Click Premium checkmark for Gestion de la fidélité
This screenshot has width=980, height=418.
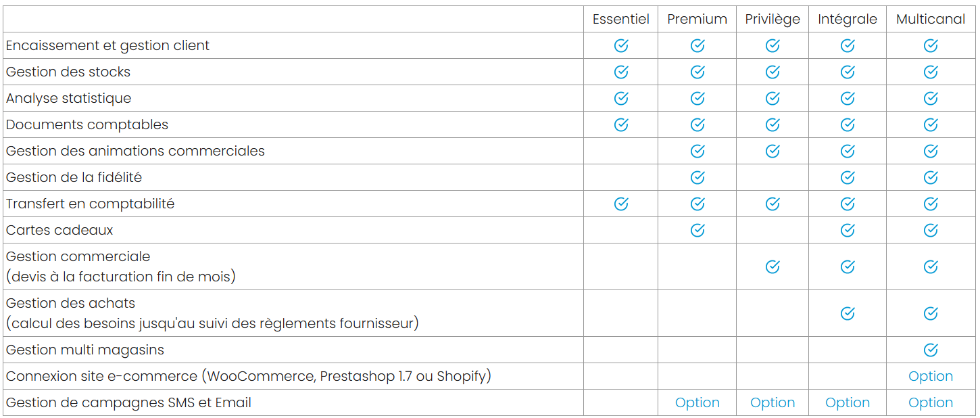[697, 177]
